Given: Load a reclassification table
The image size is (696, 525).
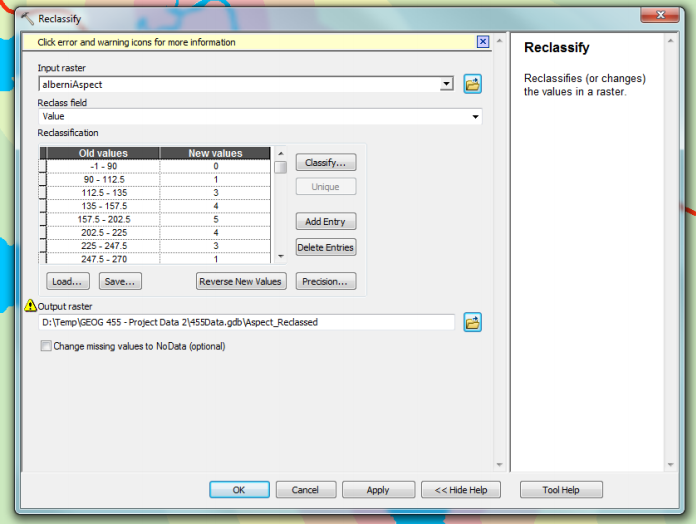Looking at the screenshot, I should point(67,282).
